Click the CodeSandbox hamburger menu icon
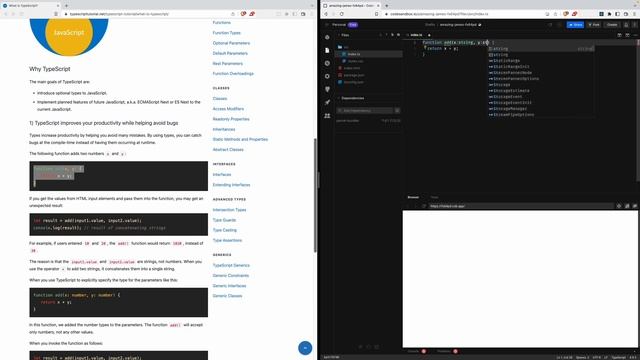This screenshot has height=360, width=640. pos(327,25)
